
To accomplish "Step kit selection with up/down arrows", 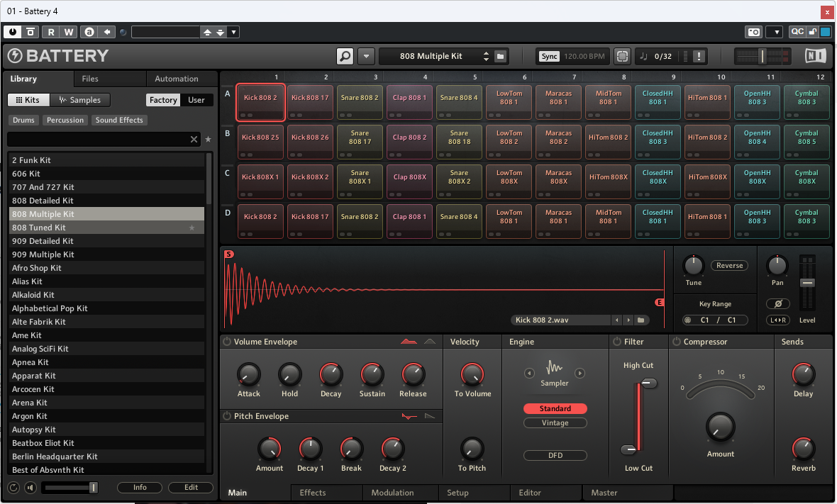I will click(x=486, y=56).
